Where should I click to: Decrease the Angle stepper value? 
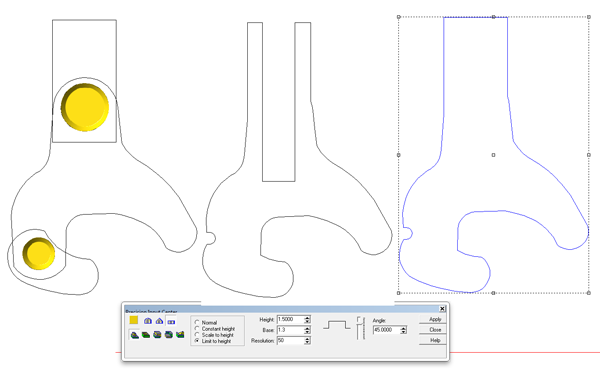(403, 332)
